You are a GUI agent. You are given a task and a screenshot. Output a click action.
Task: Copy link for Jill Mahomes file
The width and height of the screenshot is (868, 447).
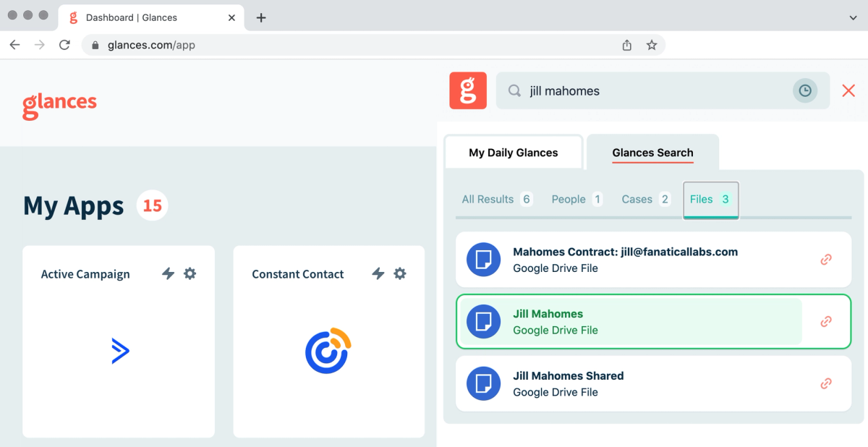pos(826,322)
